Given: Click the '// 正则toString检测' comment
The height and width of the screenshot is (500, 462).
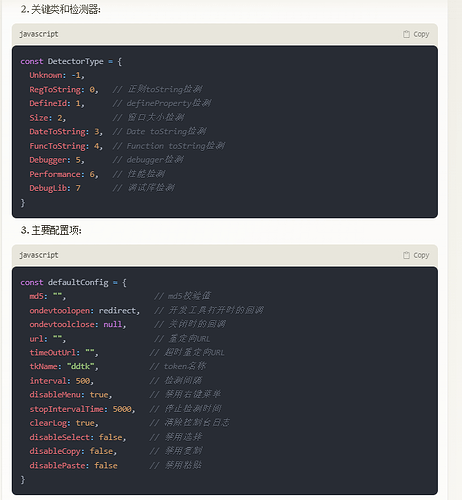Looking at the screenshot, I should [157, 89].
